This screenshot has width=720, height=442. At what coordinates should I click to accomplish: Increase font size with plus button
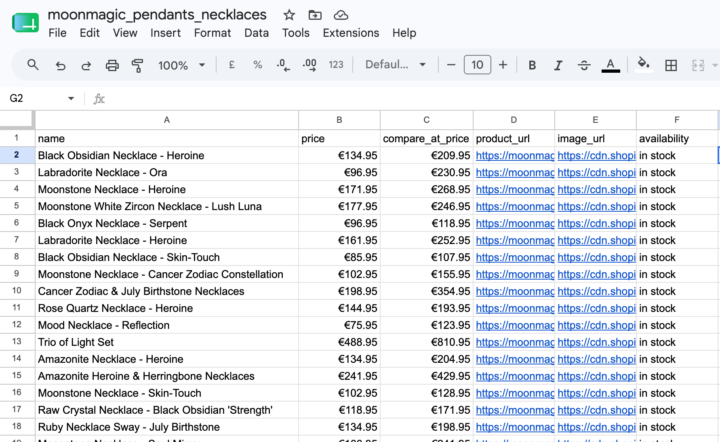(503, 65)
